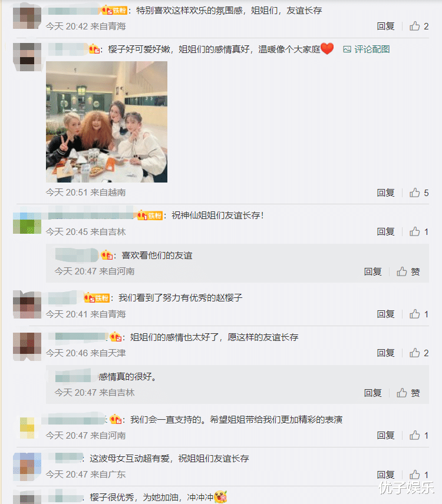Open avatar of the Vietnam commenter
442x504 pixels.
[27, 57]
